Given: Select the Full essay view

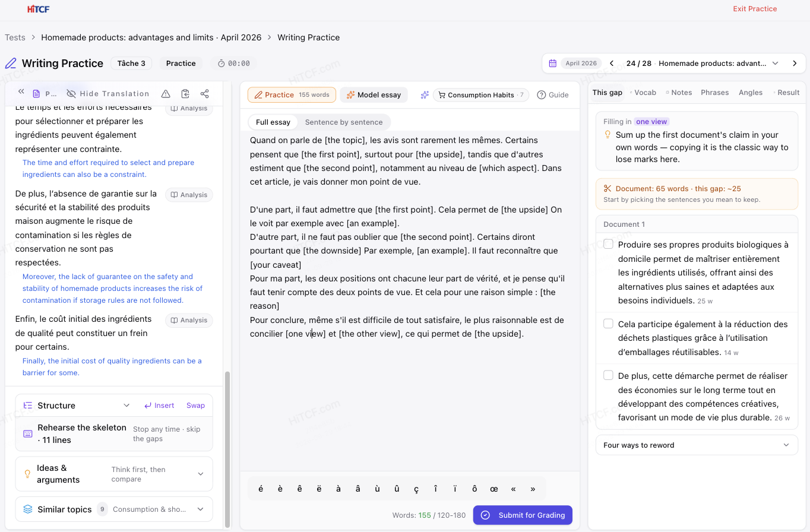Looking at the screenshot, I should (x=273, y=122).
